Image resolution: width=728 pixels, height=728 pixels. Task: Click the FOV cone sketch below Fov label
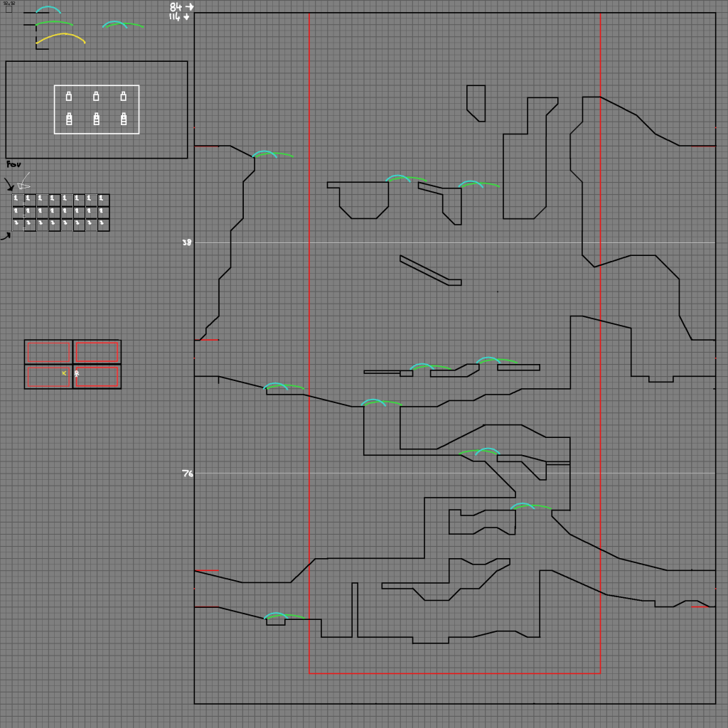(x=23, y=183)
